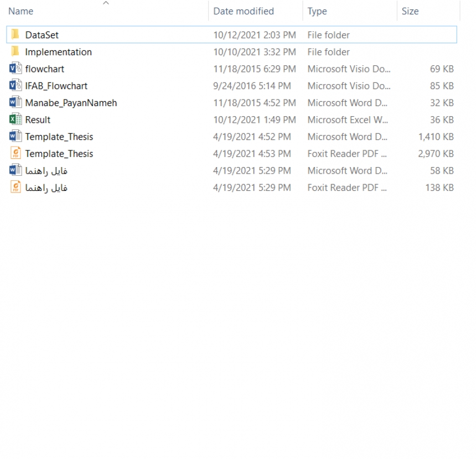Click date 9/24/2016 5:14 PM
Screen dimensions: 476x459
click(252, 86)
